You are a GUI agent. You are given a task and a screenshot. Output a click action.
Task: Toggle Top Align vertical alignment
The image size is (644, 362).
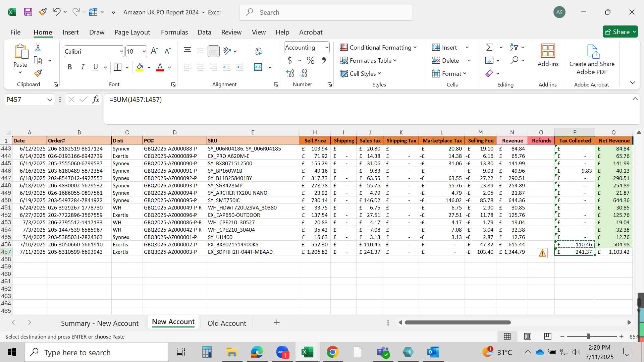pyautogui.click(x=187, y=51)
